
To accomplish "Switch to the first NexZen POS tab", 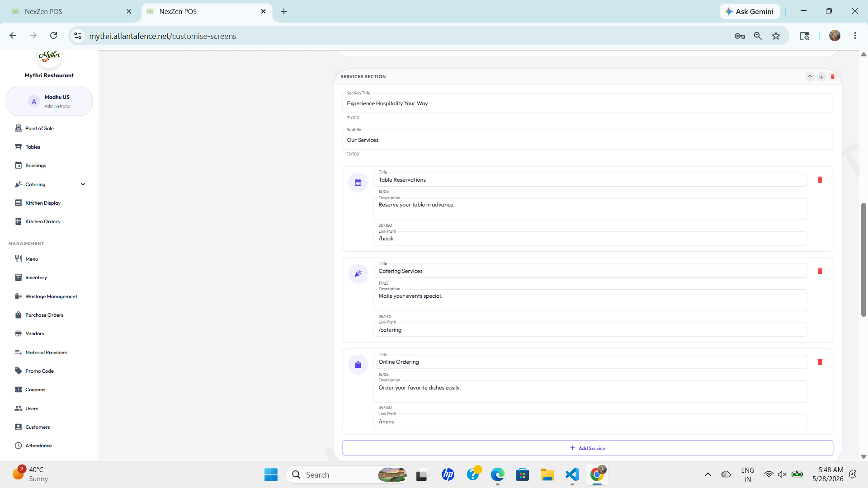I will click(x=71, y=12).
